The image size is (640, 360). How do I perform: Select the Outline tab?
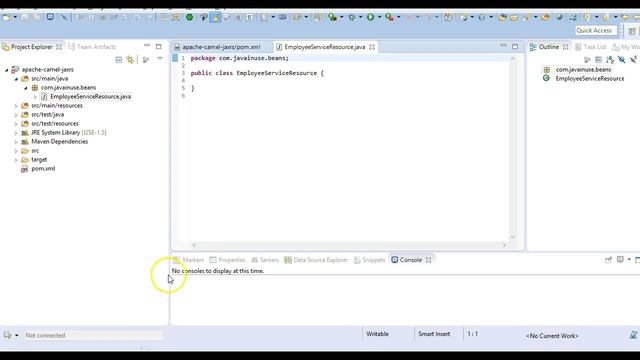tap(549, 47)
